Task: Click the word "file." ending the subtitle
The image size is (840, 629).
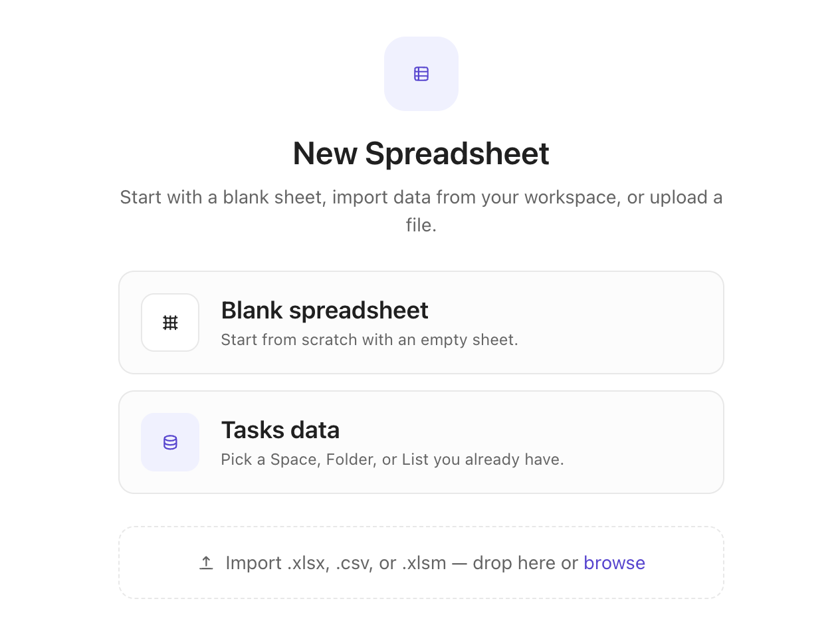Action: tap(421, 225)
